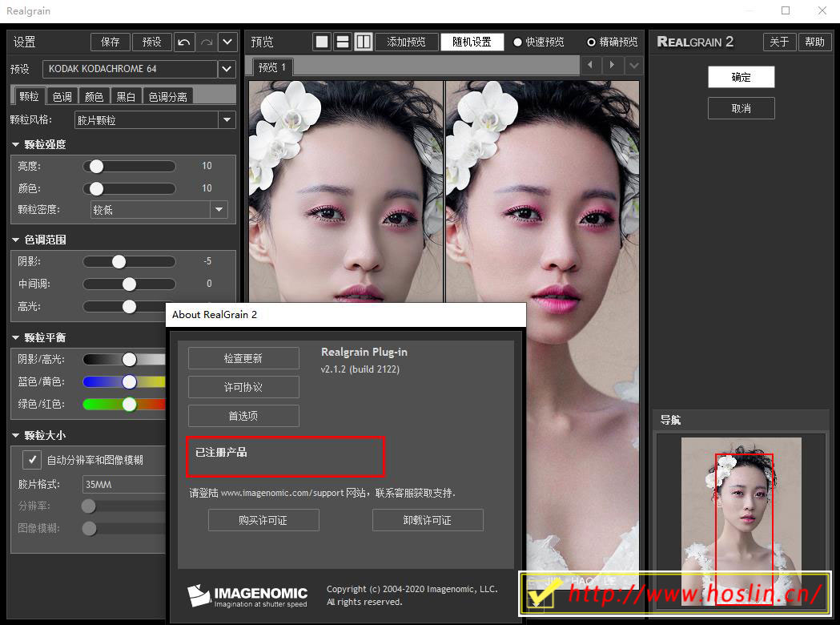Switch to the 颜色 tab
Viewport: 840px width, 625px height.
[x=94, y=96]
